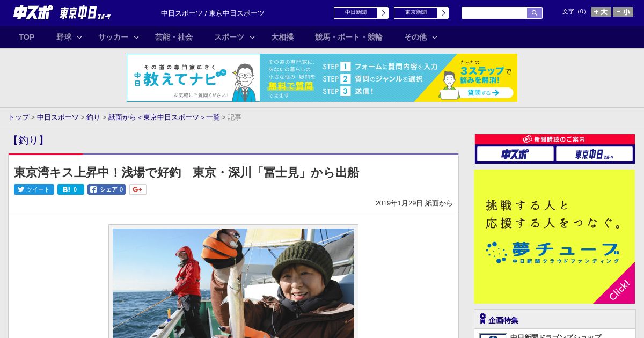Click the Hatena bookmark B! button
644x338 pixels.
coord(71,189)
